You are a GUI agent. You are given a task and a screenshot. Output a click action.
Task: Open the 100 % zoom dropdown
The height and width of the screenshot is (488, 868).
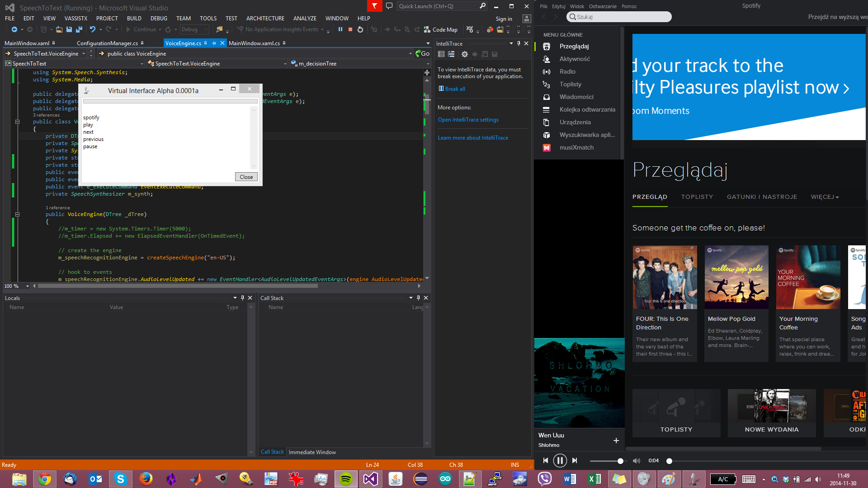28,286
